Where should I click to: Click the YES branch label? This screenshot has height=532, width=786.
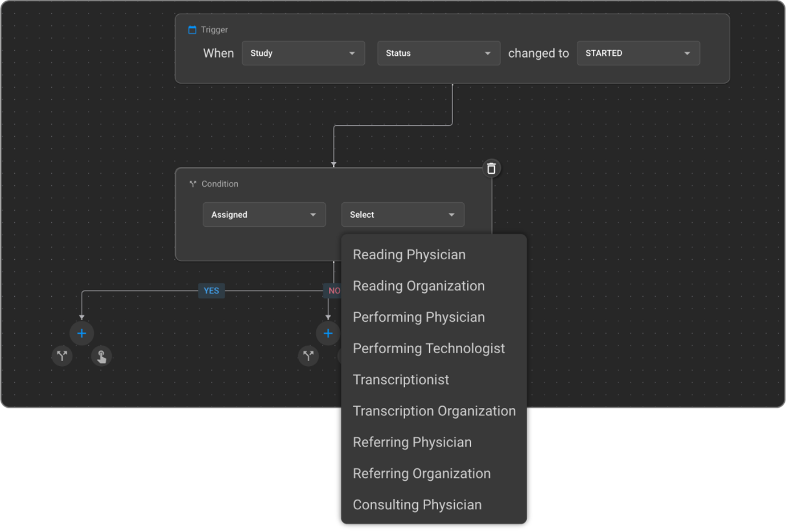pyautogui.click(x=211, y=290)
